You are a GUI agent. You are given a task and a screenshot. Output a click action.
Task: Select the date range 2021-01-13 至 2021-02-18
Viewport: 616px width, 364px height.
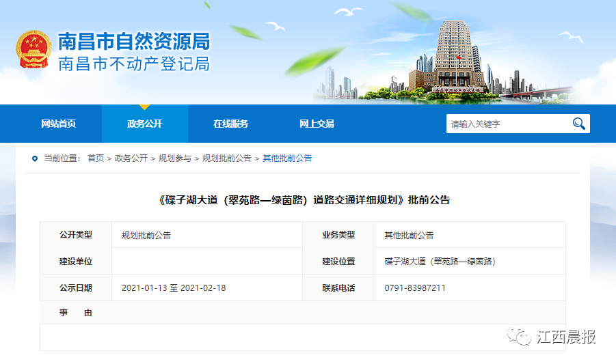(x=174, y=288)
